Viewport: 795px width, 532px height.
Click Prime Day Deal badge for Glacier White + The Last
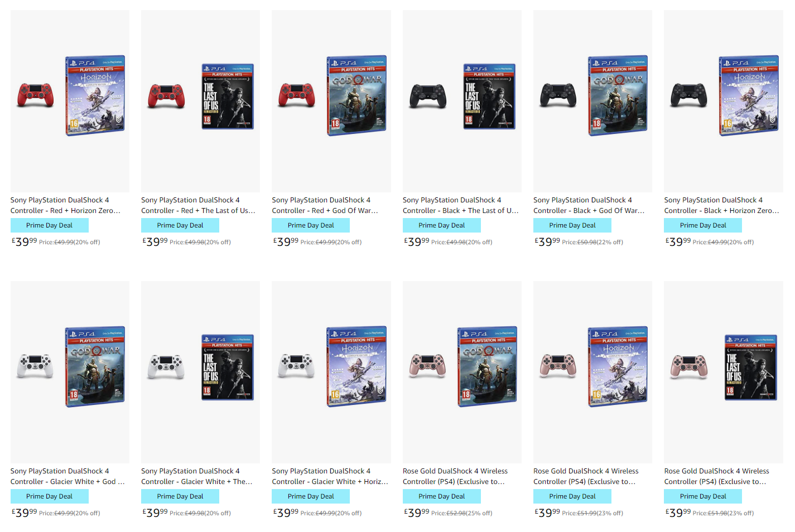[x=180, y=496]
